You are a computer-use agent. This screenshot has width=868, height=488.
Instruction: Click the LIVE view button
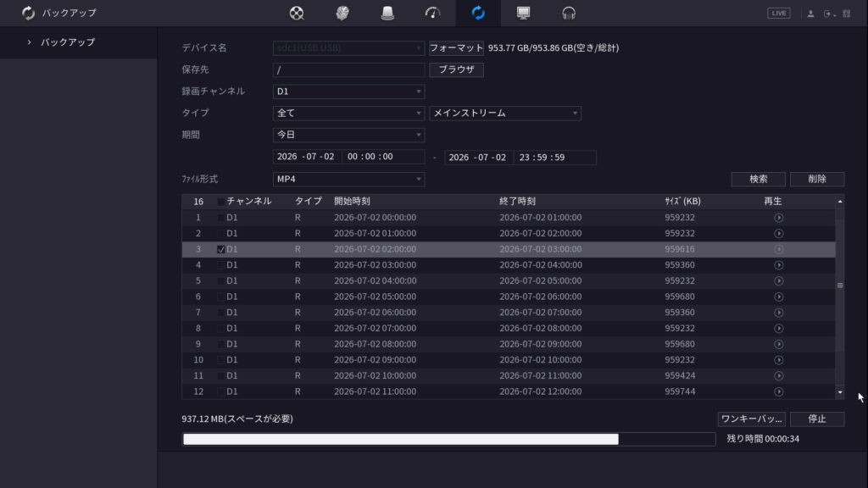(778, 14)
